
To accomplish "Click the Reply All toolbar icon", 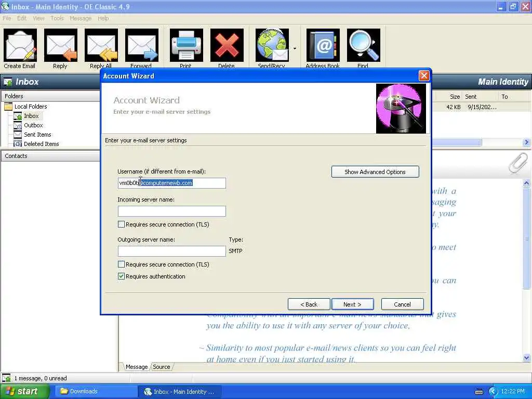I will coord(101,46).
